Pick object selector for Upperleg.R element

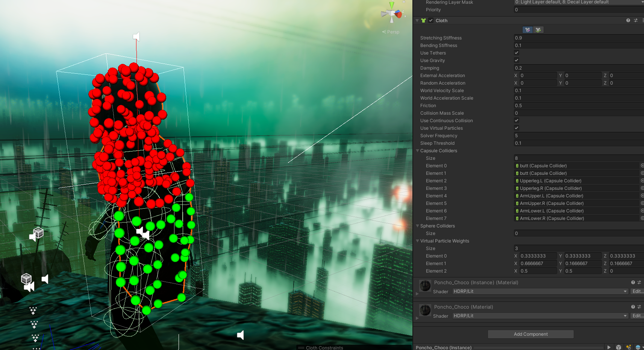click(x=642, y=188)
